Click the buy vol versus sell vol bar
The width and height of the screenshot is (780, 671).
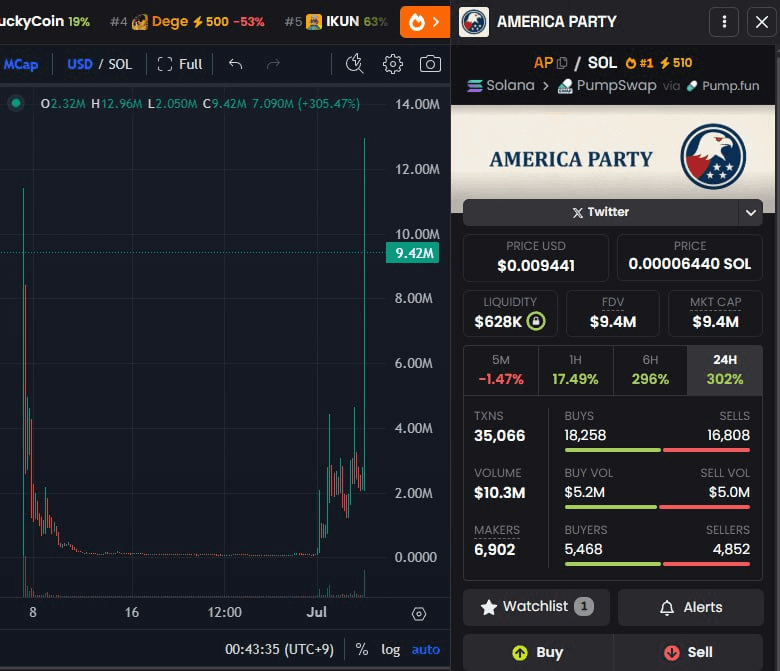[x=657, y=507]
